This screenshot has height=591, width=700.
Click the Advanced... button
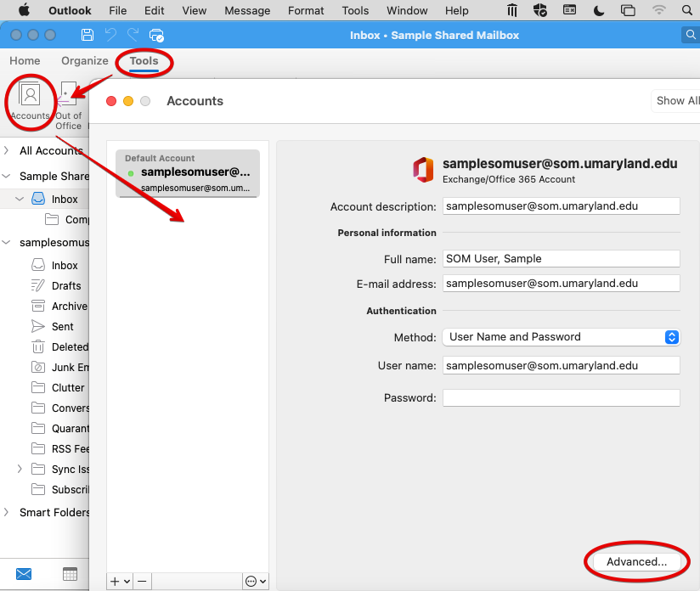click(x=636, y=562)
